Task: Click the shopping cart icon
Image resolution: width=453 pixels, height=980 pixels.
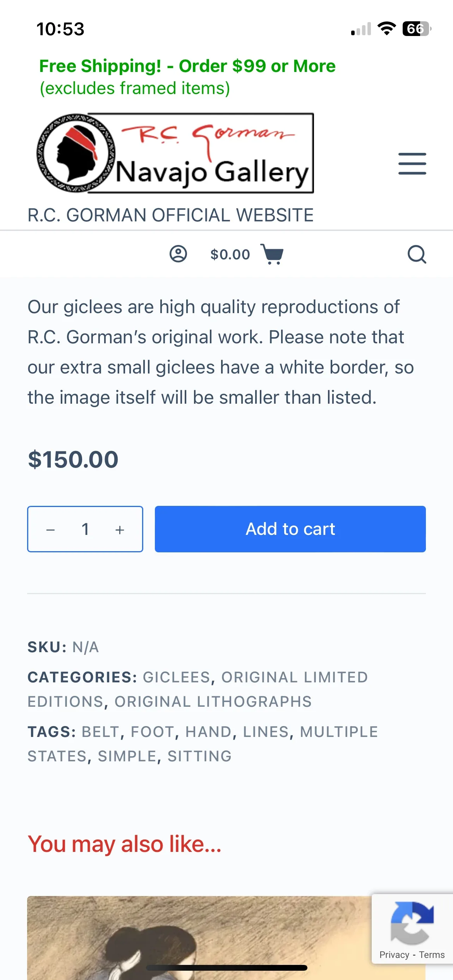Action: tap(271, 254)
